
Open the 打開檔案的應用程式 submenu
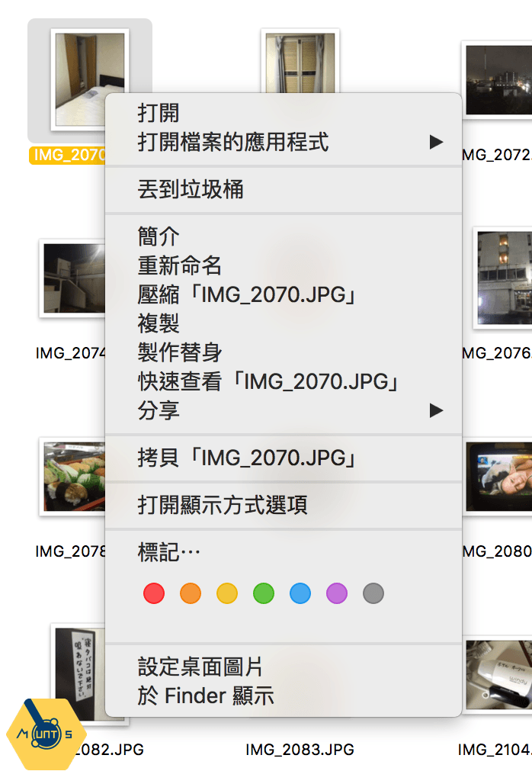pos(284,142)
